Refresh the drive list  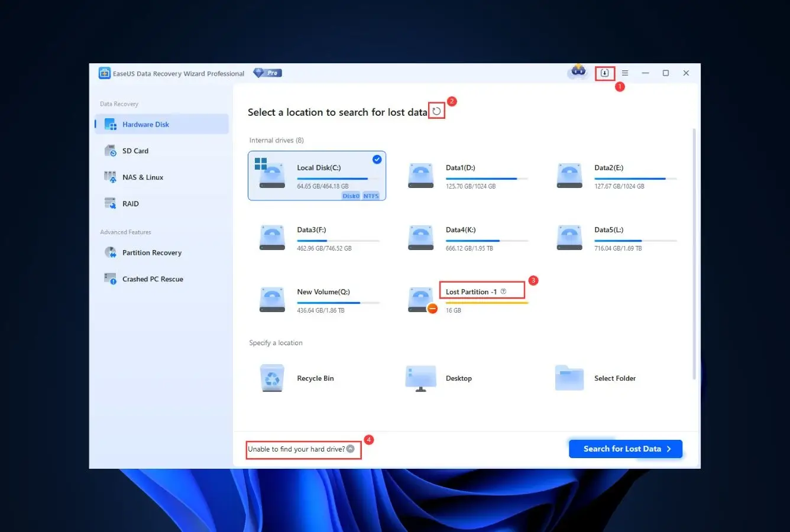436,111
